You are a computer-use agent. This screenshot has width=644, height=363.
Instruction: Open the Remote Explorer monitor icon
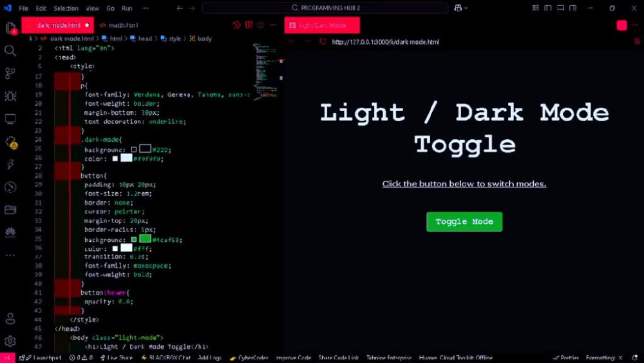point(10,119)
